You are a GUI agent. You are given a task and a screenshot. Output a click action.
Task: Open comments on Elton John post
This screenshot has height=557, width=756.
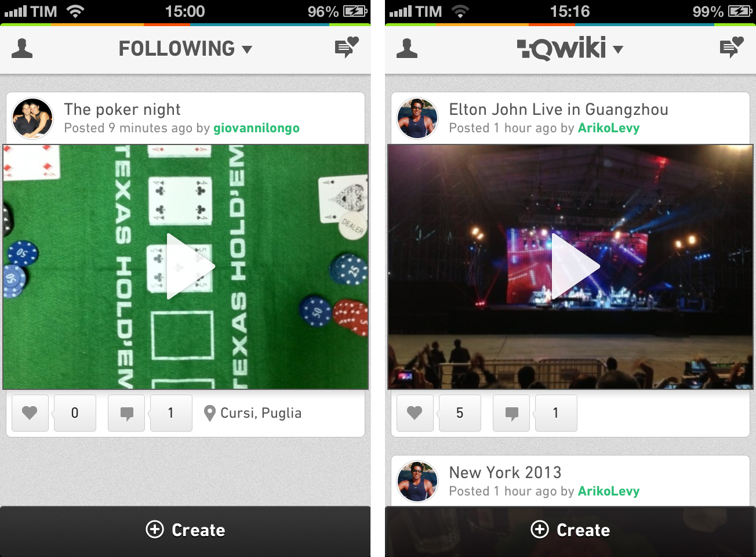(511, 413)
